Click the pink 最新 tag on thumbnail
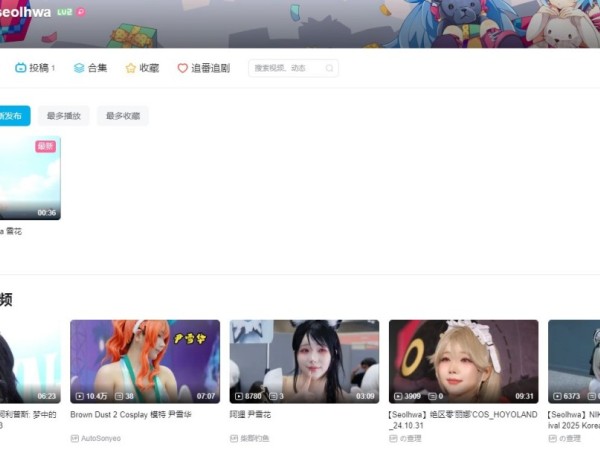Screen dimensions: 600x450 (x=46, y=146)
